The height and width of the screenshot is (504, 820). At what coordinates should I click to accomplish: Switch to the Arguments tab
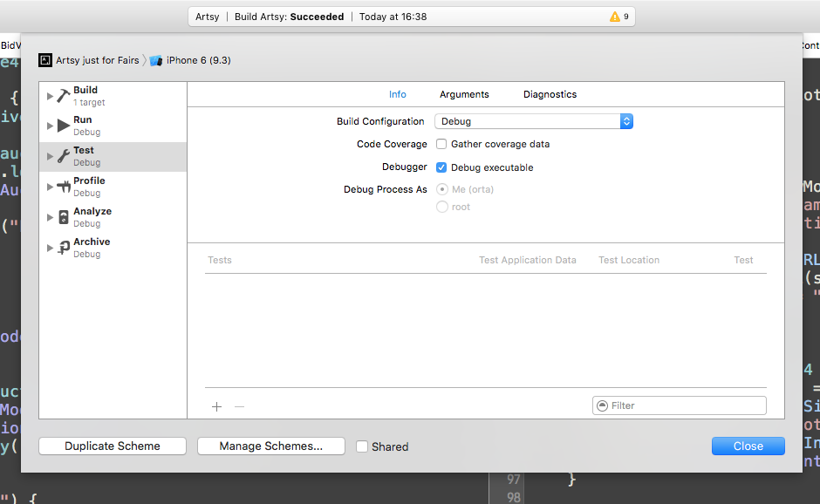point(464,94)
